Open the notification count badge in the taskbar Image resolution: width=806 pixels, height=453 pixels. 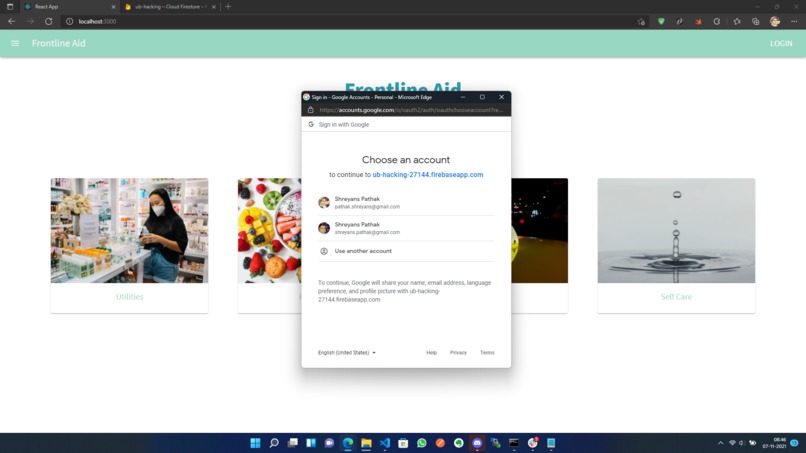pyautogui.click(x=795, y=443)
